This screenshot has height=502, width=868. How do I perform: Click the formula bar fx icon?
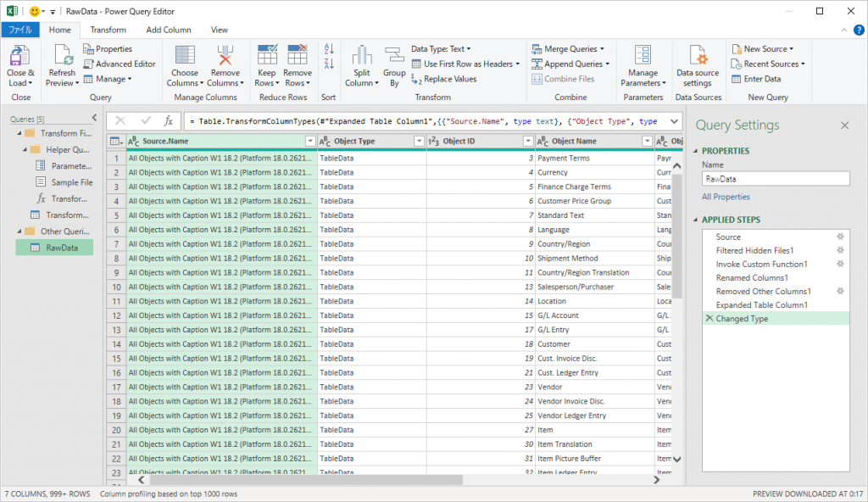tap(169, 120)
